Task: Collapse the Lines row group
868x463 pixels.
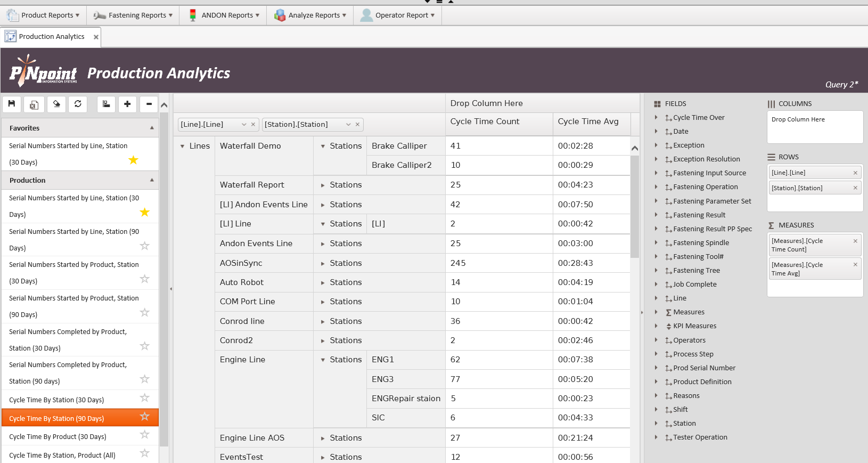Action: 182,146
